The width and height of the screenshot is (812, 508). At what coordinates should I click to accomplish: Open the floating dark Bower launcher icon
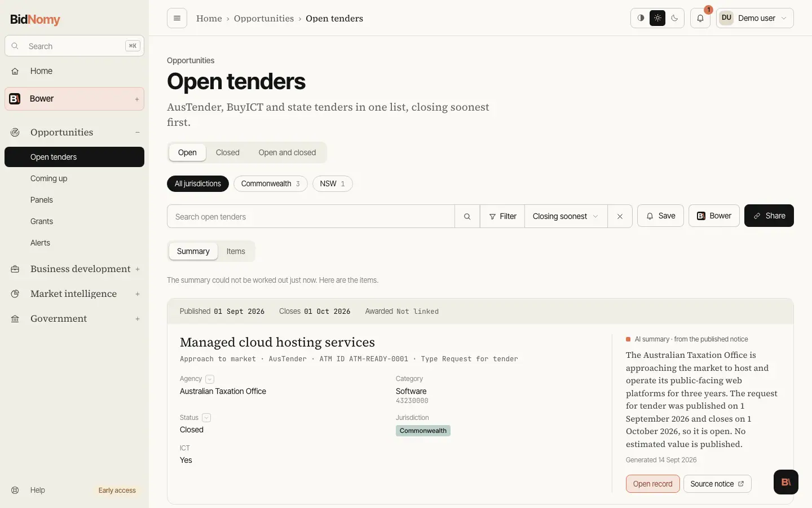786,482
